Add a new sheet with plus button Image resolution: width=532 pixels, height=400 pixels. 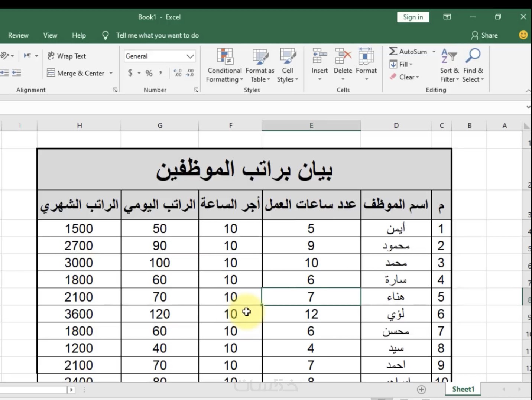coord(421,389)
